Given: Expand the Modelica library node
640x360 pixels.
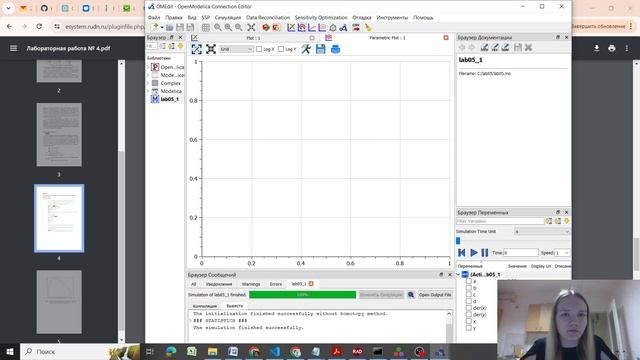Looking at the screenshot, I should pos(148,91).
